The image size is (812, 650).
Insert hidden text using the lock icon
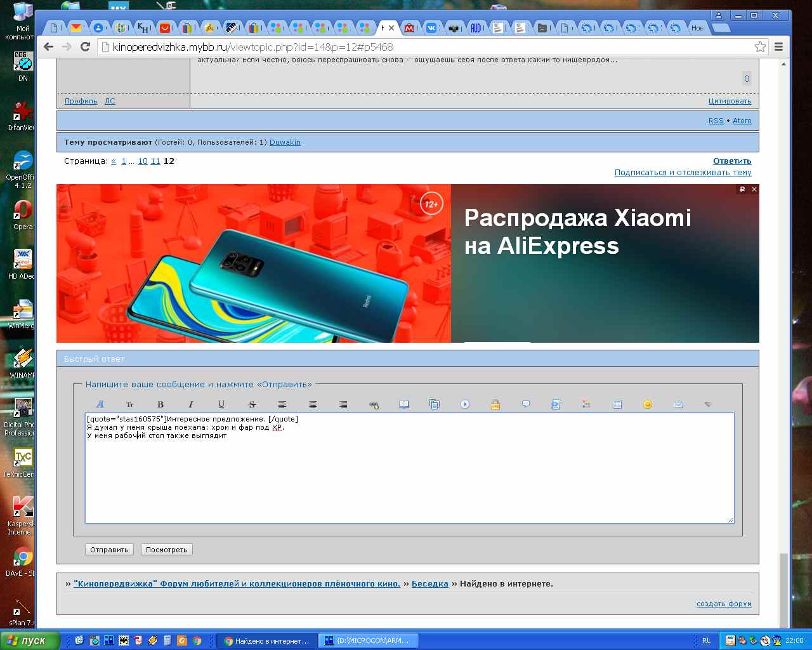tap(495, 404)
